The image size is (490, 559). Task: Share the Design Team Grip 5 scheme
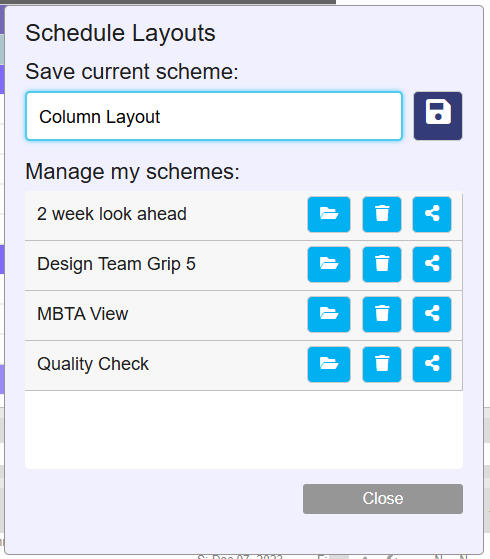click(x=432, y=264)
